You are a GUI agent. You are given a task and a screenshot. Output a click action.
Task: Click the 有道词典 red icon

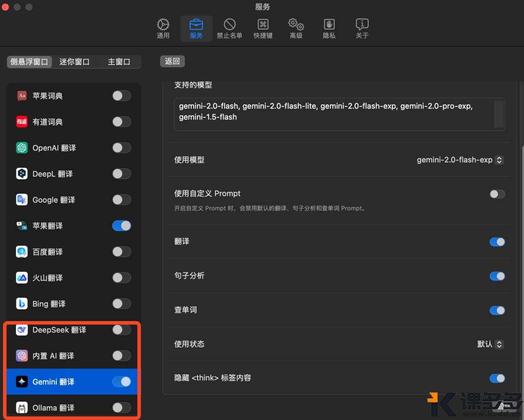(22, 122)
